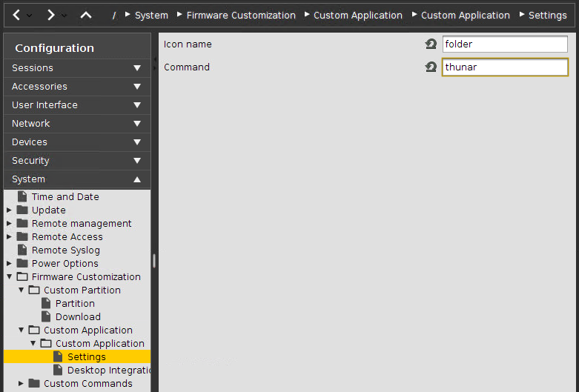The width and height of the screenshot is (579, 392).
Task: Click the Icon name text field
Action: coord(504,44)
